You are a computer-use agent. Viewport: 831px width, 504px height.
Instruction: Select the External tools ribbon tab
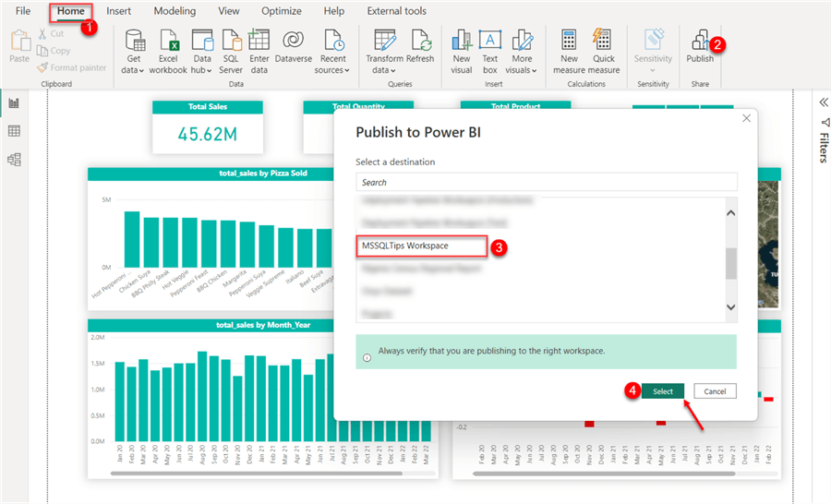(396, 11)
